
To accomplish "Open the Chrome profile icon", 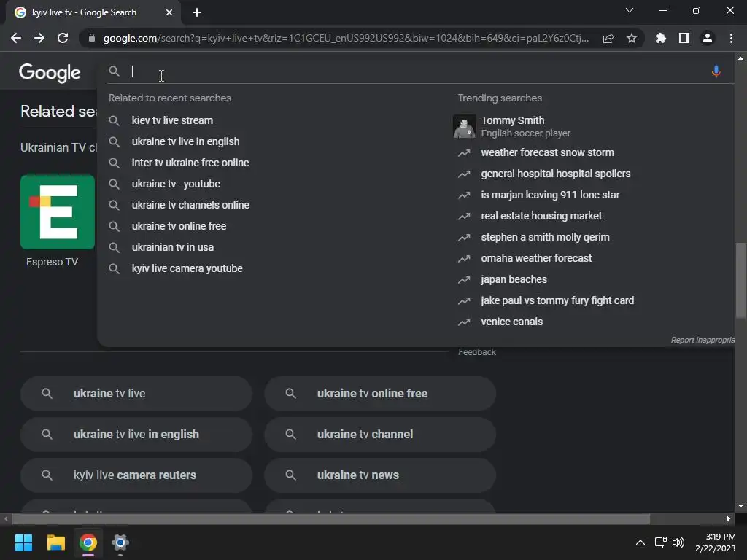I will point(708,38).
